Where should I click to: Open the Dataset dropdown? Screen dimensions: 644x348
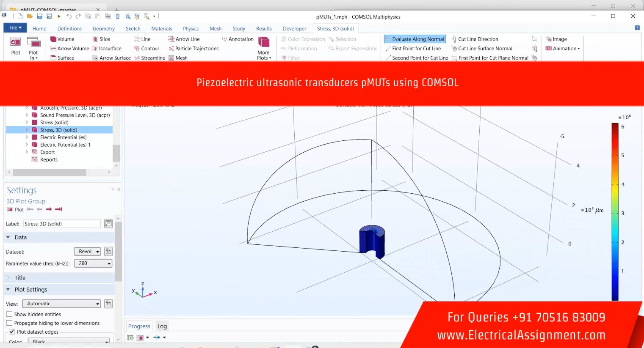(x=87, y=252)
